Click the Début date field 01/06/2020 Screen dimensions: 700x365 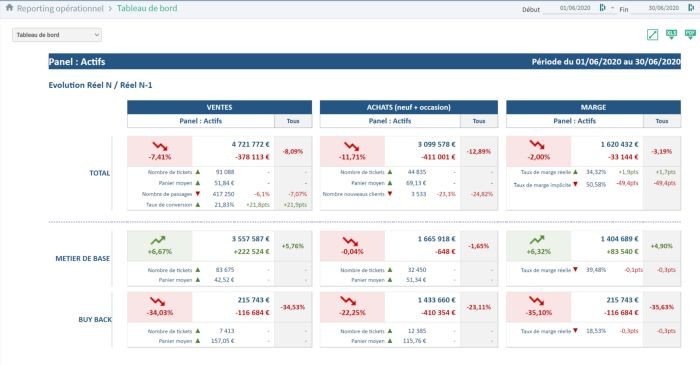coord(575,8)
